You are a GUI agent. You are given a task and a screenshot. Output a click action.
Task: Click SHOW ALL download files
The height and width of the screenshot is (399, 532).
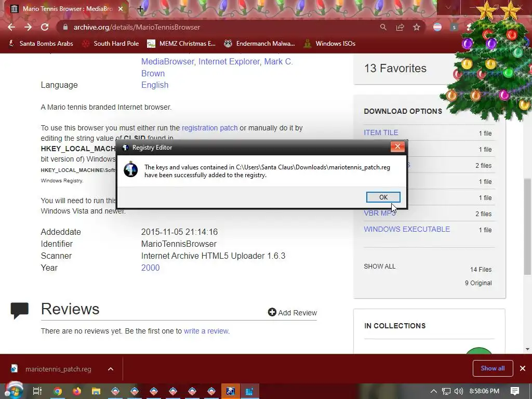(379, 267)
